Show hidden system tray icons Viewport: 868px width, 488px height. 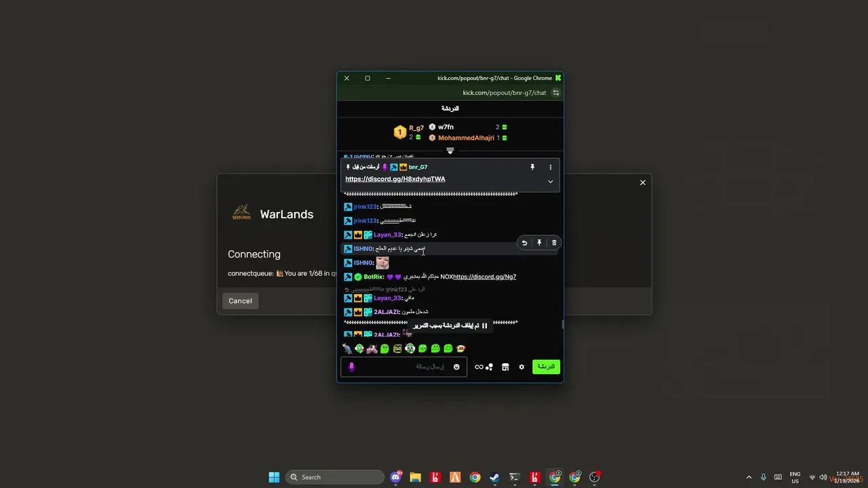point(749,477)
